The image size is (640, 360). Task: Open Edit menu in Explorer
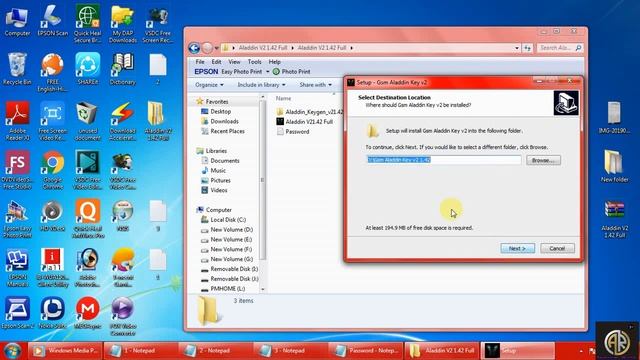pos(216,62)
